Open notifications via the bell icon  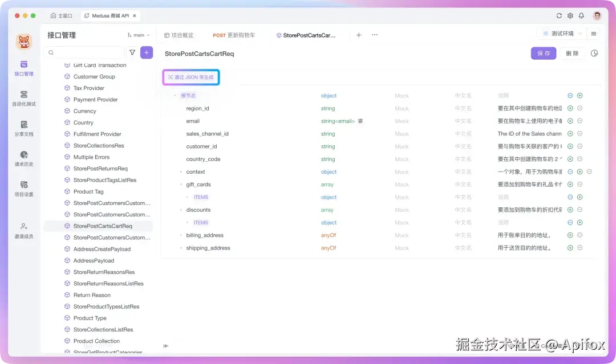(x=581, y=15)
